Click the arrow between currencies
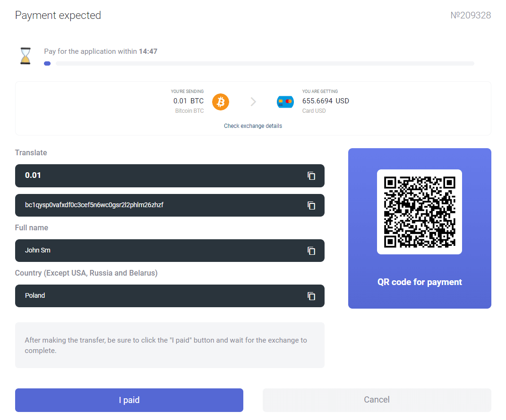Viewport: 506px width, 420px height. coord(253,101)
